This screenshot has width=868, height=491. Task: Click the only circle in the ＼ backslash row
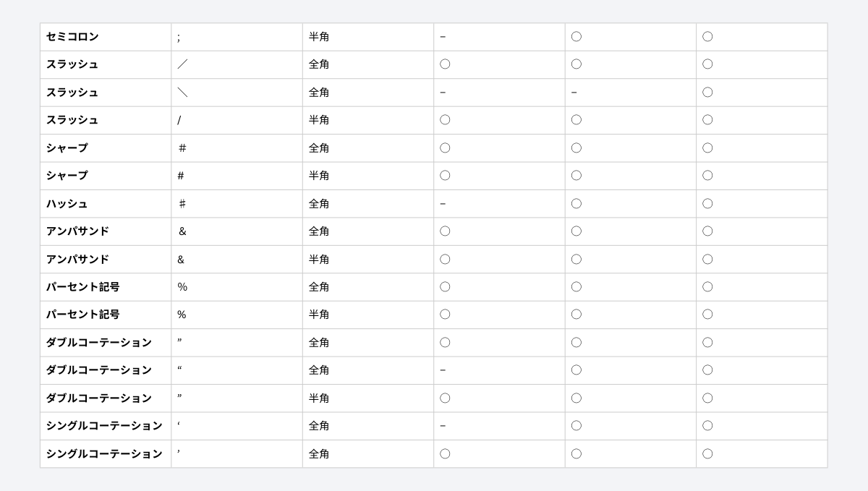(x=707, y=92)
